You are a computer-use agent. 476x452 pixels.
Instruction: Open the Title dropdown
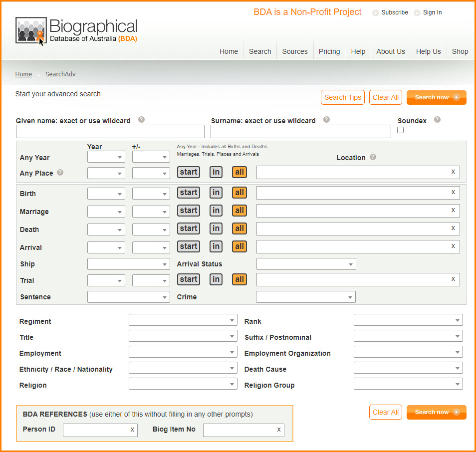(183, 336)
